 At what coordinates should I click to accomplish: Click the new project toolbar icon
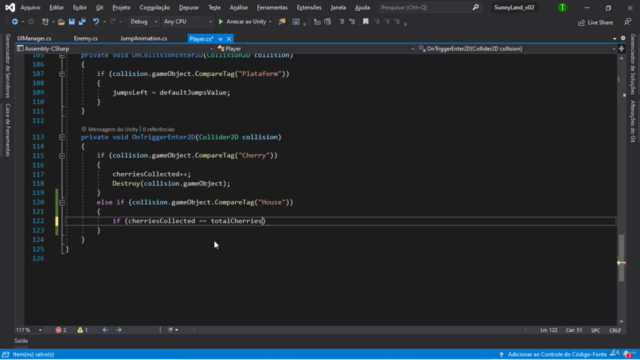pyautogui.click(x=45, y=22)
